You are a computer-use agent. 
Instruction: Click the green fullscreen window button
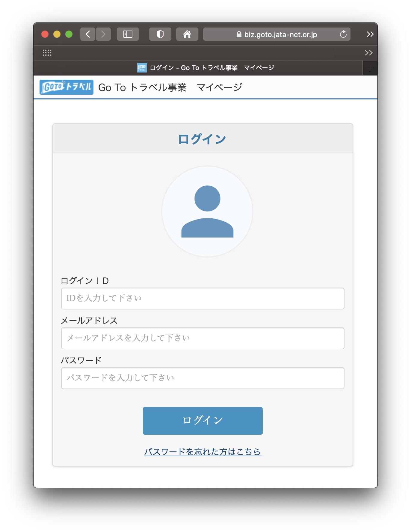(69, 34)
